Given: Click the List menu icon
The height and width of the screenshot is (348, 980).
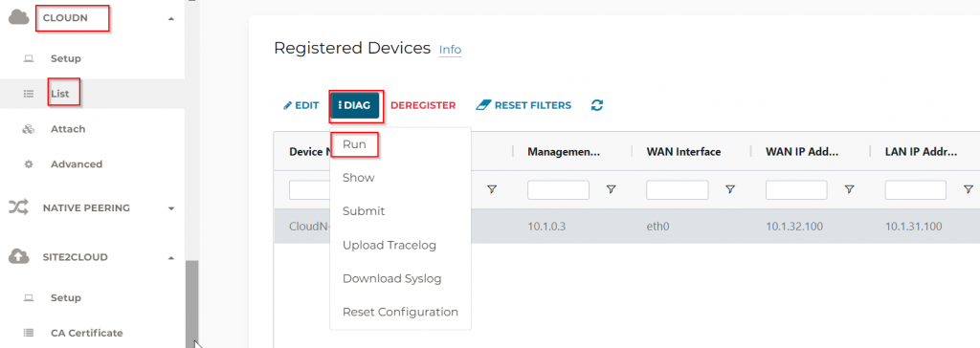Looking at the screenshot, I should point(28,95).
